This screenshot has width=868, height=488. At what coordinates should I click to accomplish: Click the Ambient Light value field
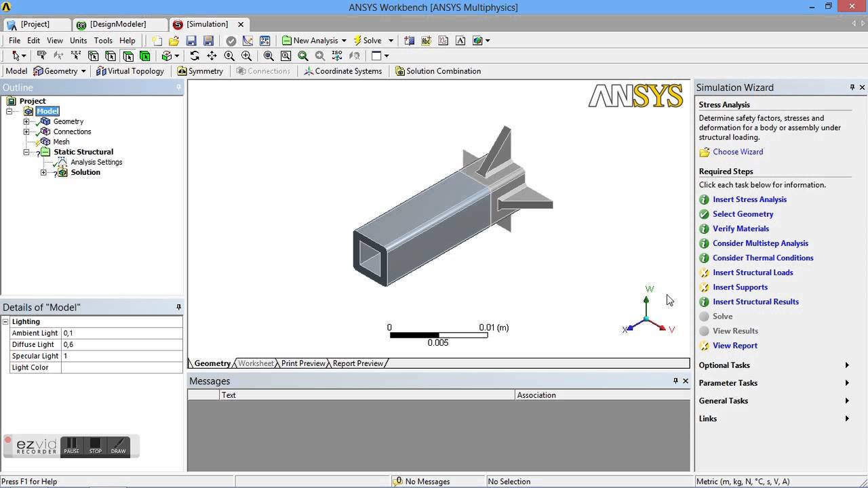click(x=122, y=333)
